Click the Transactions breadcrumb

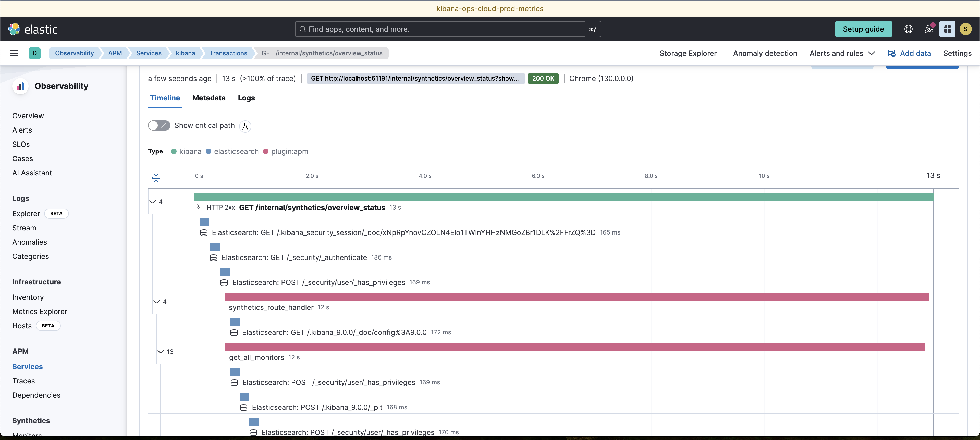228,53
